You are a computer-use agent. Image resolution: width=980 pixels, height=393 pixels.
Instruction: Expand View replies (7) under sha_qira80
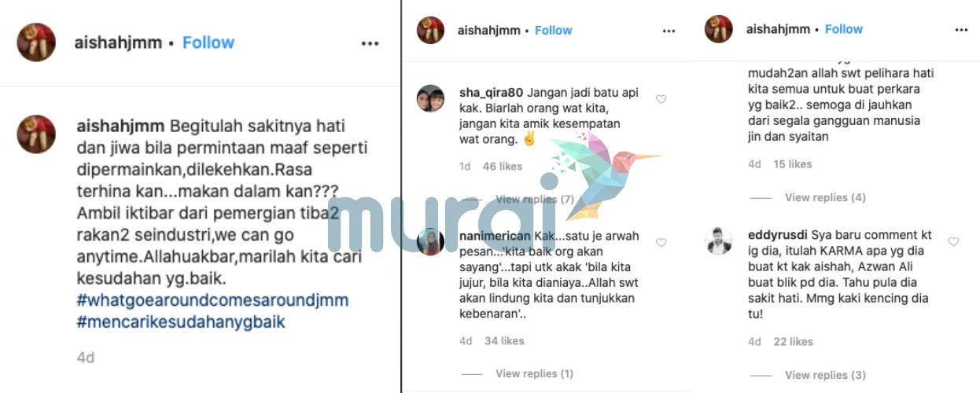coord(535,200)
